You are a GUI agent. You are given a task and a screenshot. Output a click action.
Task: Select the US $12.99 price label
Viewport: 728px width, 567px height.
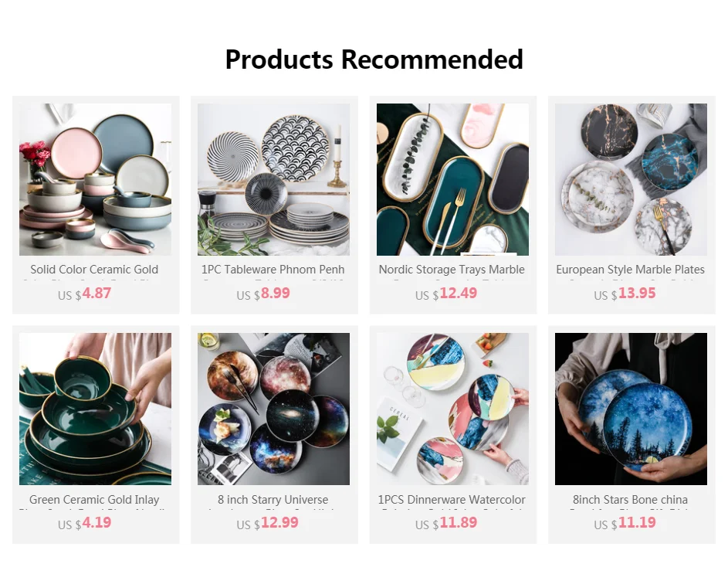[267, 523]
